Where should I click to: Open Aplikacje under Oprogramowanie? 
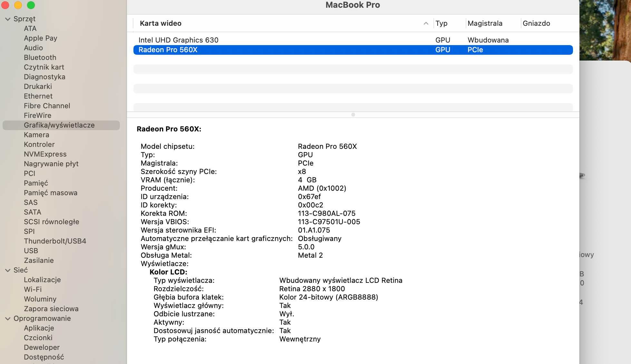point(39,328)
